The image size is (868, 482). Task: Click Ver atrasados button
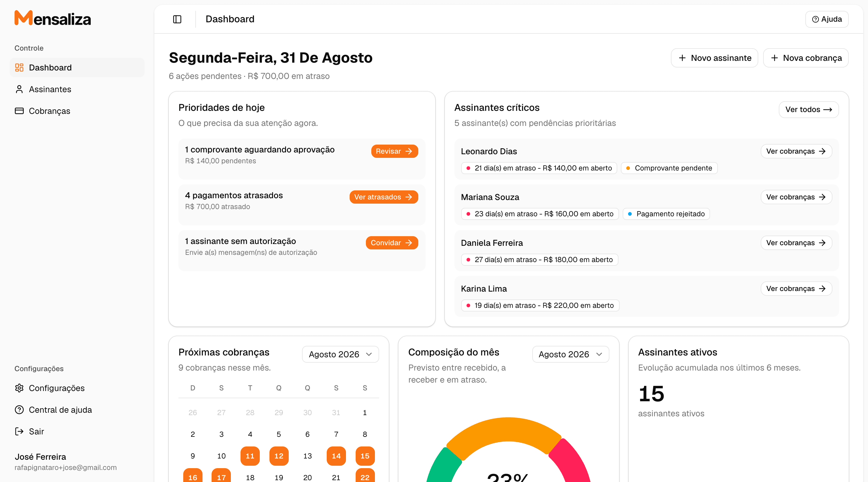pyautogui.click(x=384, y=197)
